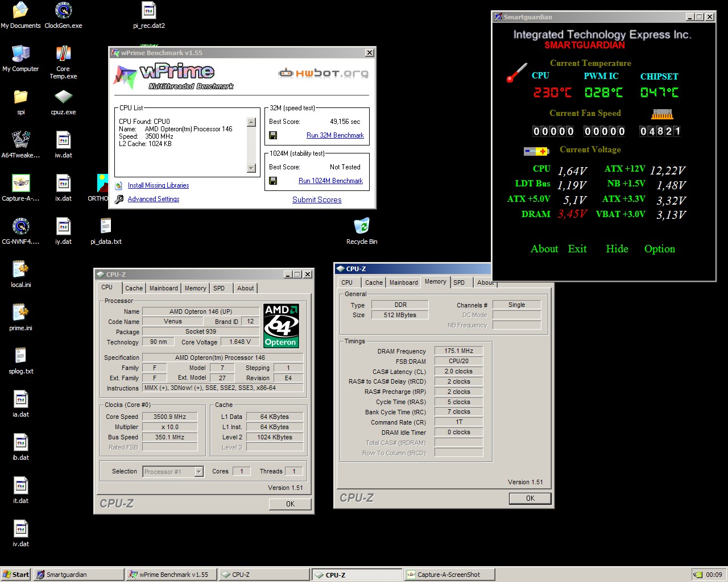The width and height of the screenshot is (728, 582).
Task: Open iv.dat file icon
Action: point(20,534)
